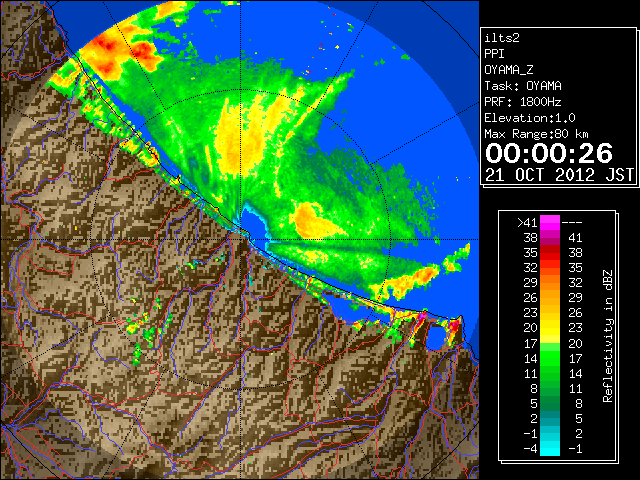Click the 'ilts2' label in info box
The height and width of the screenshot is (480, 640).
(x=502, y=38)
